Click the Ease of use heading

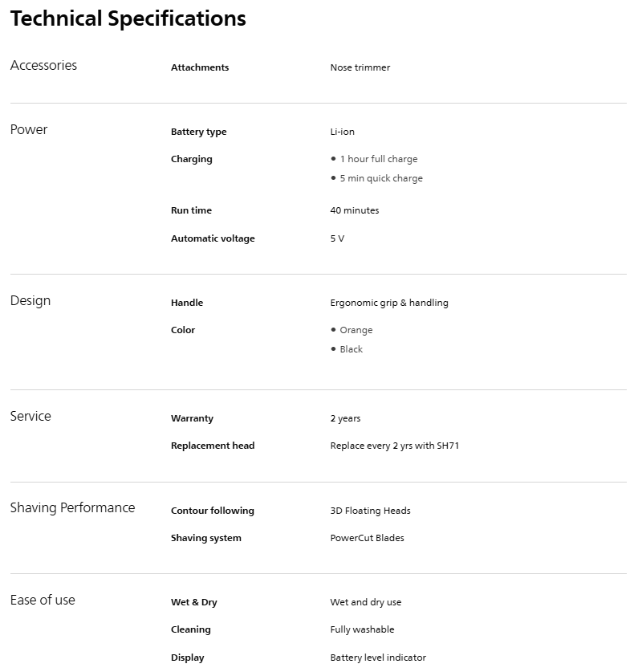click(43, 601)
